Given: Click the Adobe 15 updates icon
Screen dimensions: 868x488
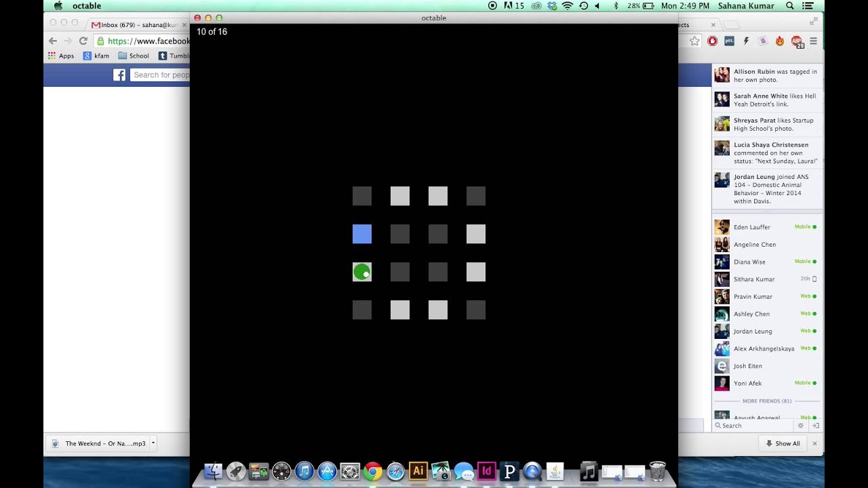Looking at the screenshot, I should (x=514, y=5).
